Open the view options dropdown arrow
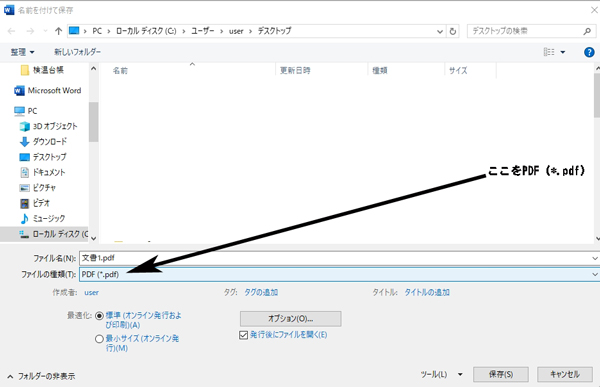 [x=563, y=52]
